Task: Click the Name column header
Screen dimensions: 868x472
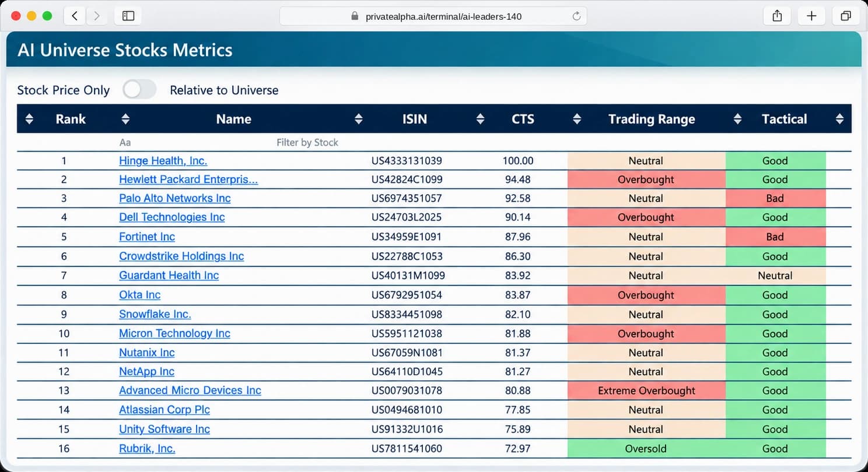Action: pos(233,119)
